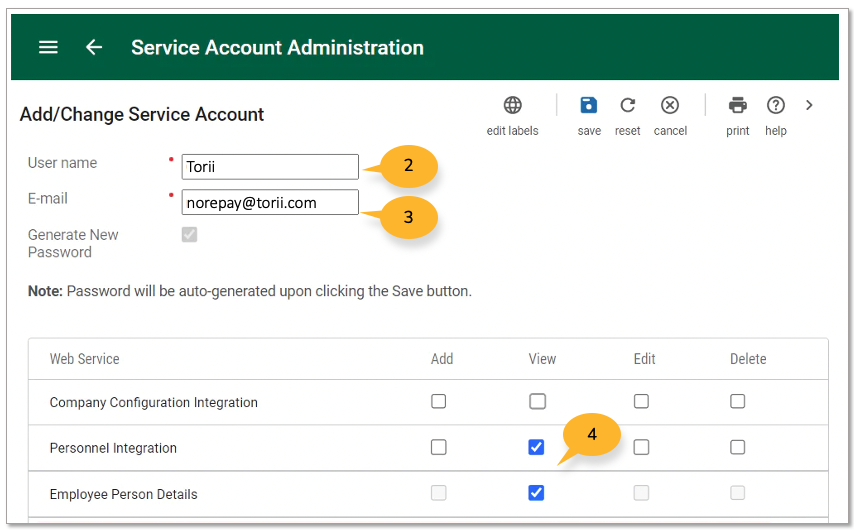854x530 pixels.
Task: Focus the User name field
Action: [x=270, y=167]
